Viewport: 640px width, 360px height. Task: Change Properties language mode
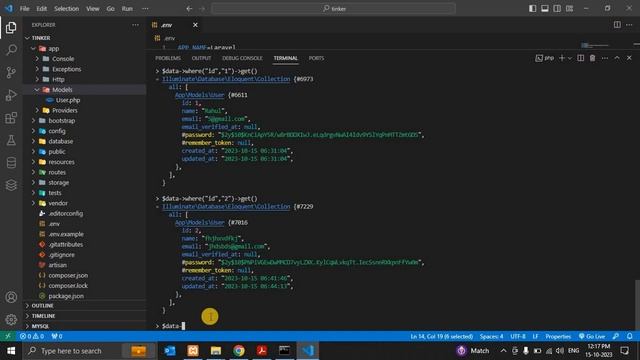tap(558, 336)
